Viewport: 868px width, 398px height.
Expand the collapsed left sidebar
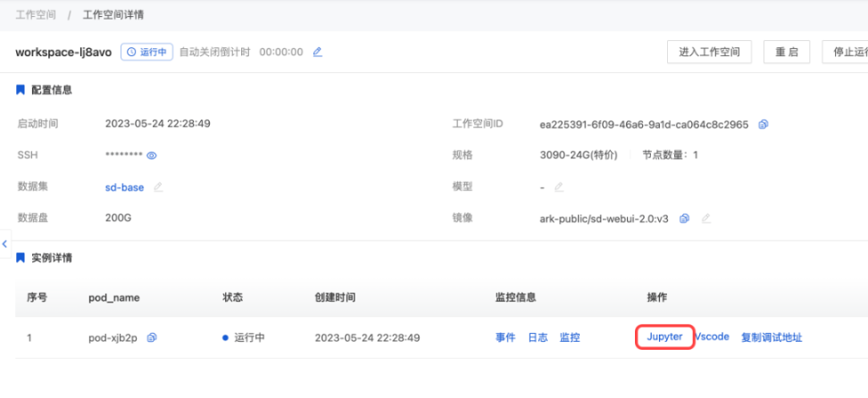tap(4, 244)
